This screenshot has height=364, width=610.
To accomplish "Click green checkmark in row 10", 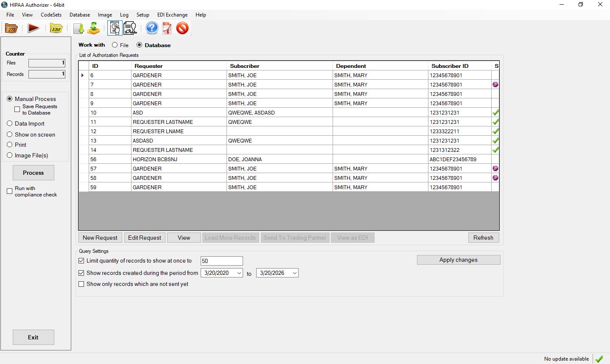I will point(495,112).
